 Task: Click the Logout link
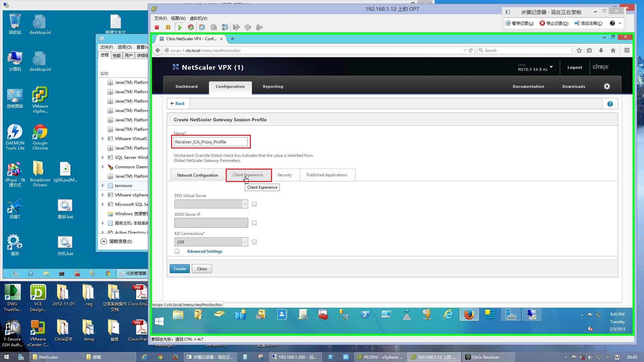click(575, 67)
